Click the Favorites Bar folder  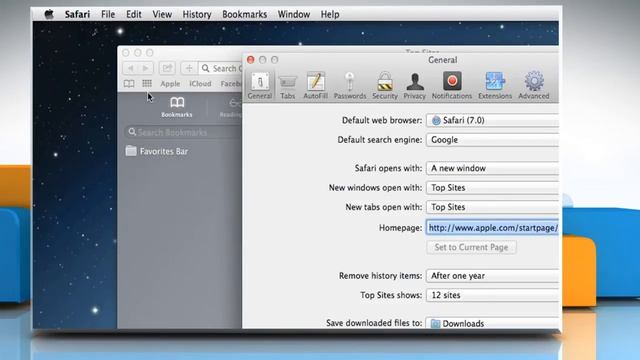[x=157, y=151]
